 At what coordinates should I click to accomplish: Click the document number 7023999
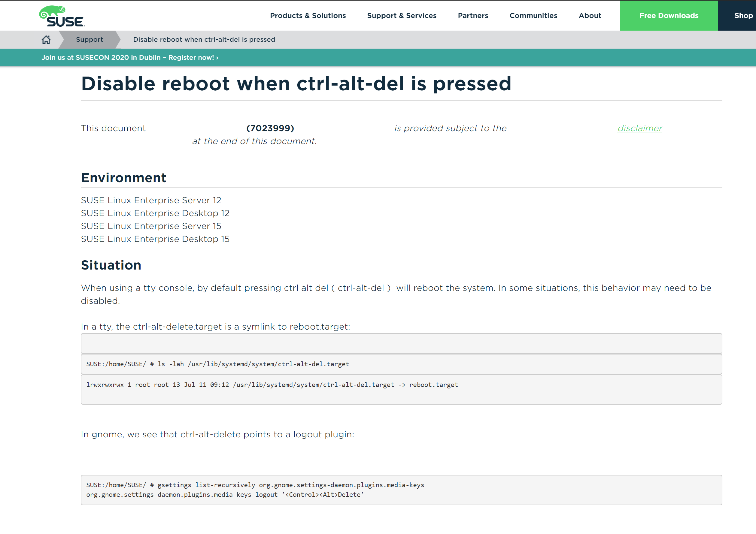(270, 128)
